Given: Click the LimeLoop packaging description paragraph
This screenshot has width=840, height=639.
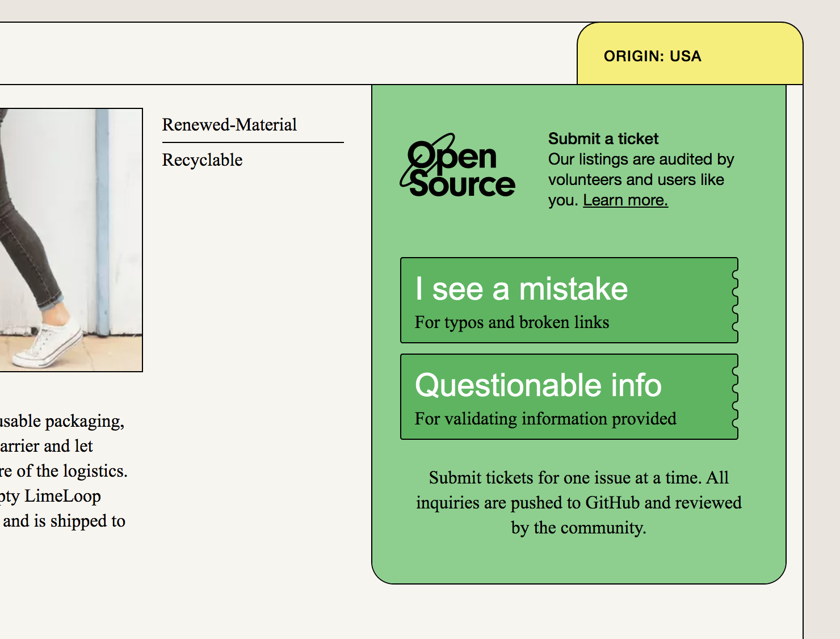Looking at the screenshot, I should tap(63, 471).
